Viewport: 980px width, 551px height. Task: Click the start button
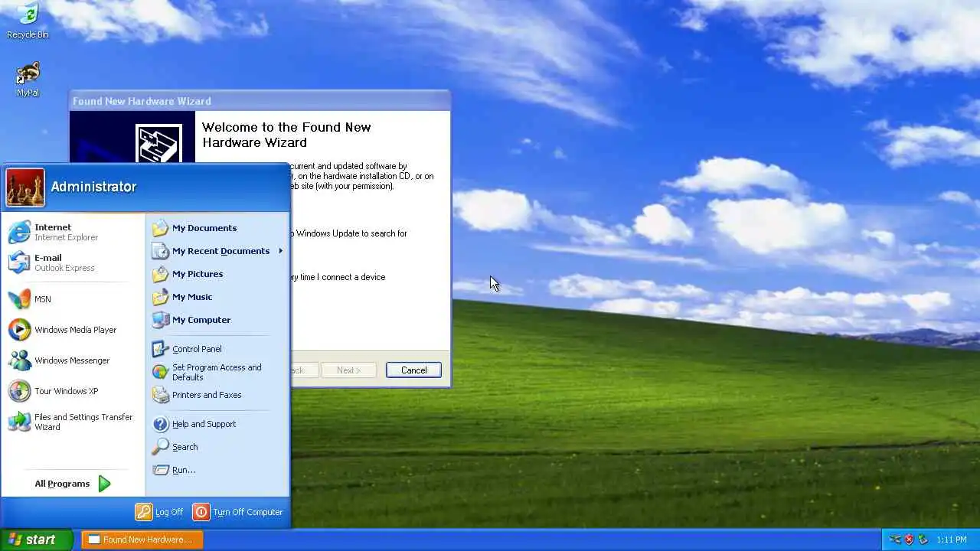36,540
